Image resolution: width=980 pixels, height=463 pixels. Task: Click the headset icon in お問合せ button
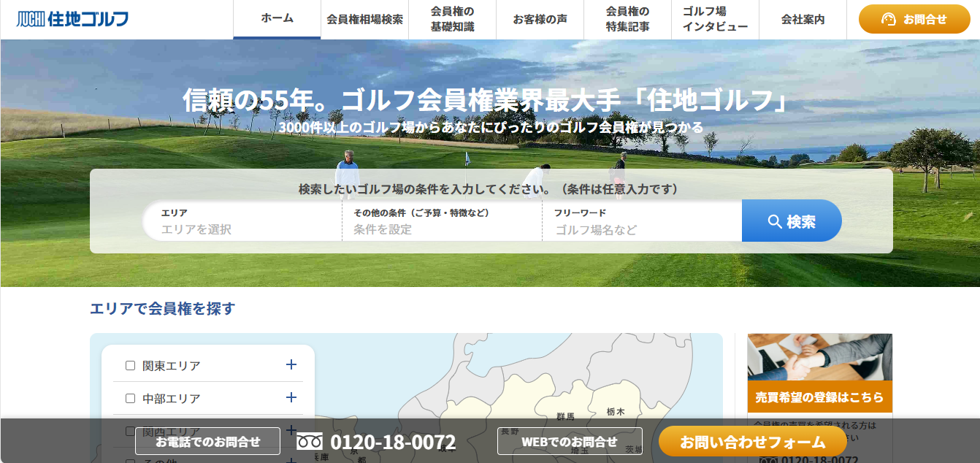(888, 20)
